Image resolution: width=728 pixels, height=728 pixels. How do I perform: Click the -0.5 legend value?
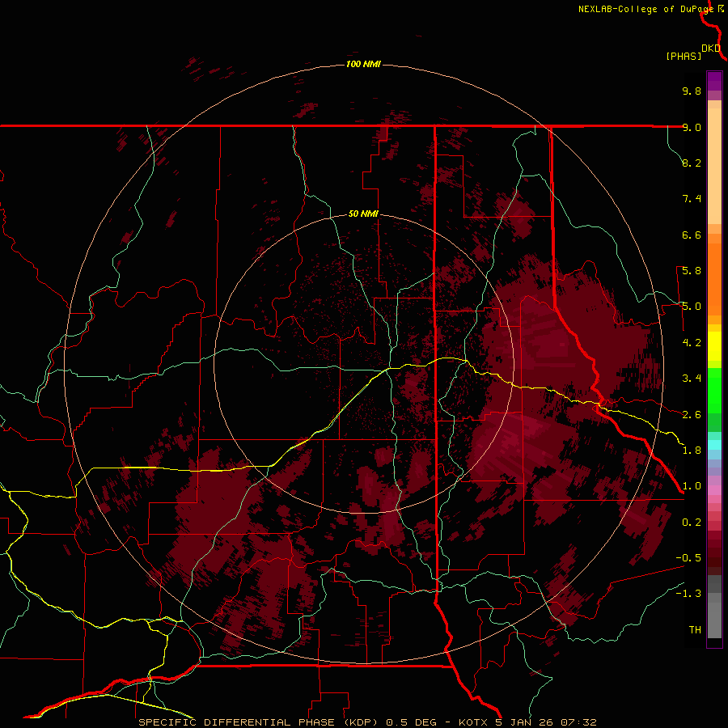(688, 558)
